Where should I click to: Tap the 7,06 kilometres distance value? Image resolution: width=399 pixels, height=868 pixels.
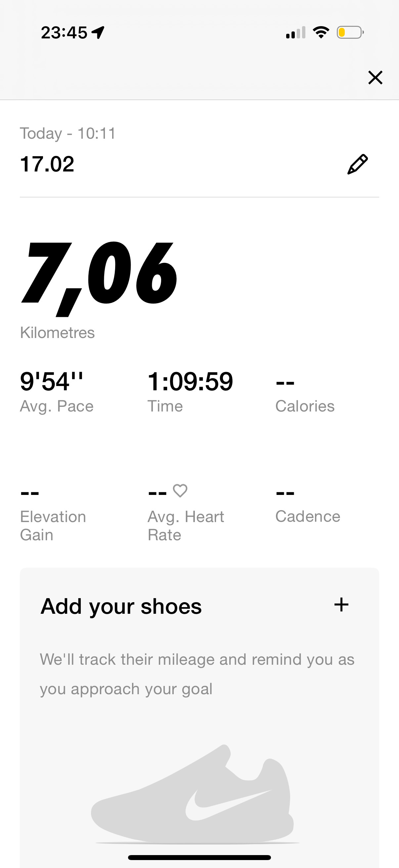tap(99, 279)
